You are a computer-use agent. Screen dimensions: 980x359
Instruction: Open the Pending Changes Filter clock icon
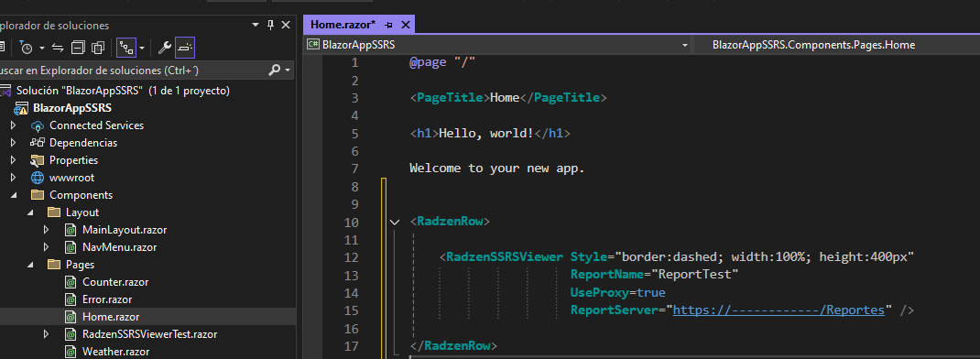(x=27, y=47)
